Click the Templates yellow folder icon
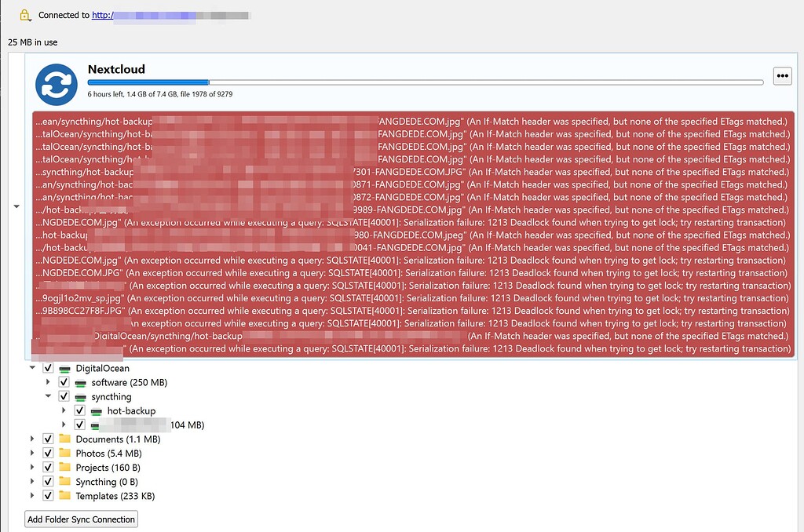804x532 pixels. 64,496
